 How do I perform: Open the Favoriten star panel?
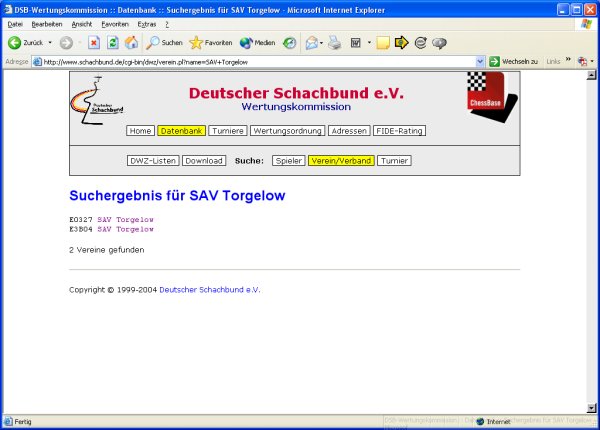coord(210,43)
